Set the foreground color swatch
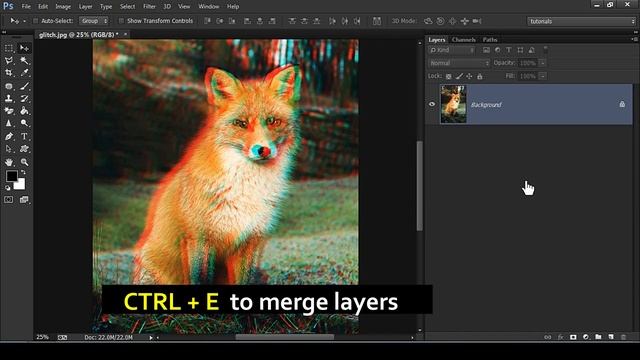640x360 pixels. (x=11, y=176)
